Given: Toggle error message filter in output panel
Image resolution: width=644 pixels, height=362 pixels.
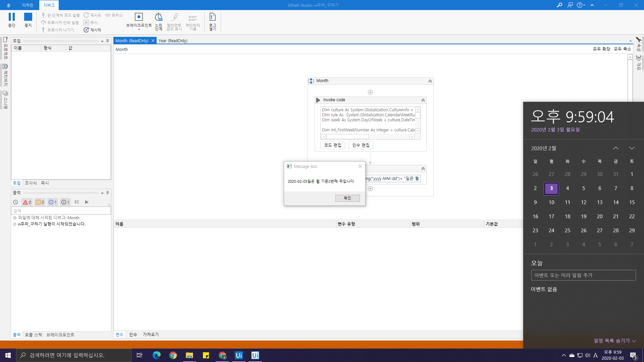Looking at the screenshot, I should coord(27,202).
